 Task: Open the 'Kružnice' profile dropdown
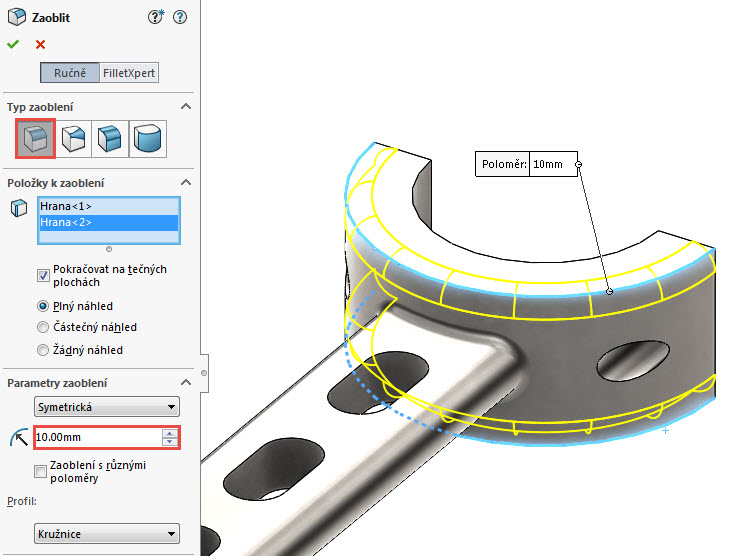106,534
